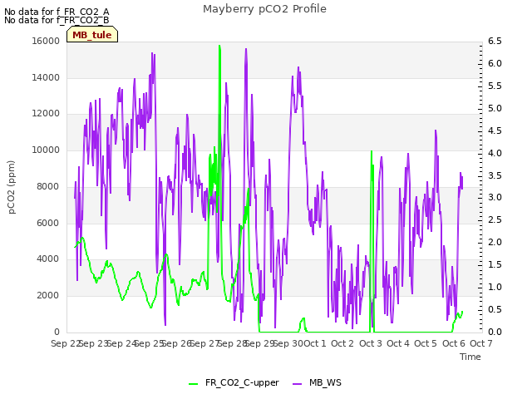Click the pCO2 (ppm) axis label

coord(12,187)
